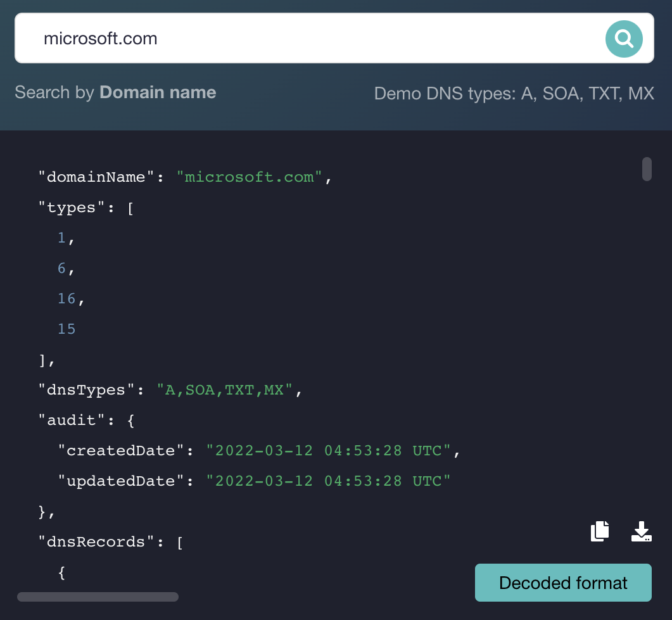Click the type value 16
Viewport: 672px width, 620px height.
67,299
